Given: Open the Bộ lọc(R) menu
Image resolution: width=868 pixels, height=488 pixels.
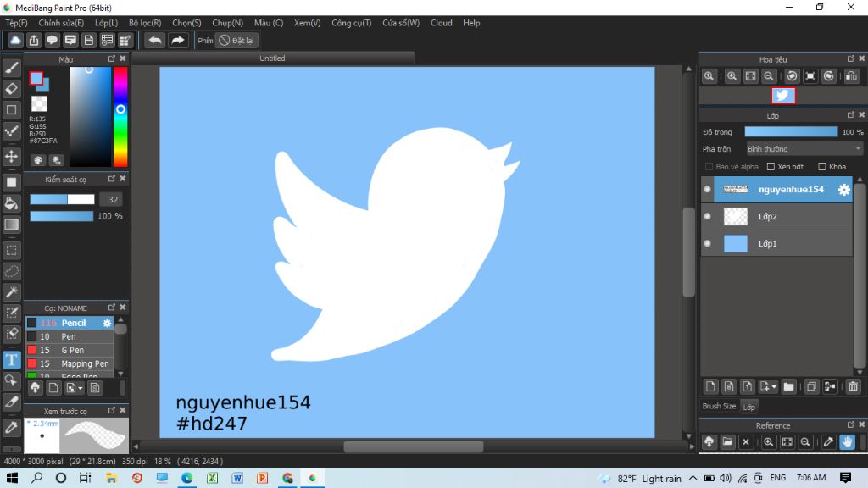Looking at the screenshot, I should 145,23.
